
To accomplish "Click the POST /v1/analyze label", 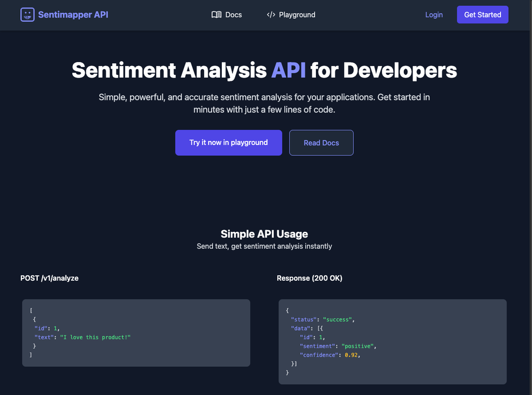I will (49, 278).
